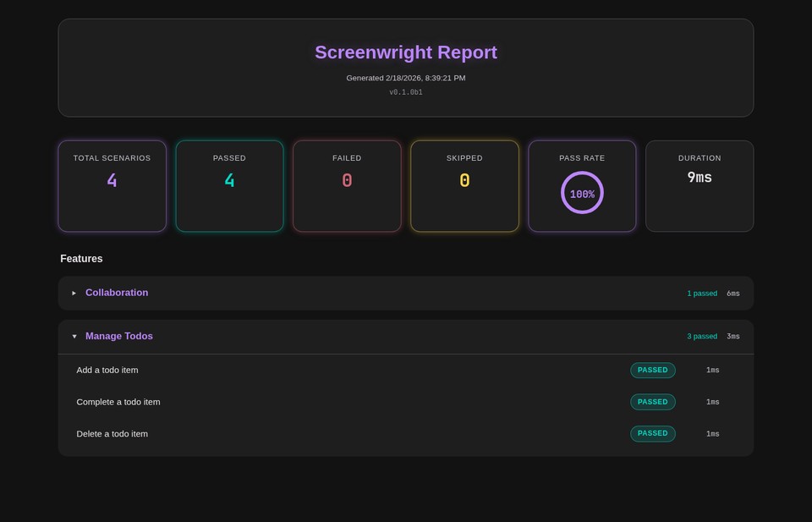
Task: Click the Passed summary card
Action: click(229, 186)
